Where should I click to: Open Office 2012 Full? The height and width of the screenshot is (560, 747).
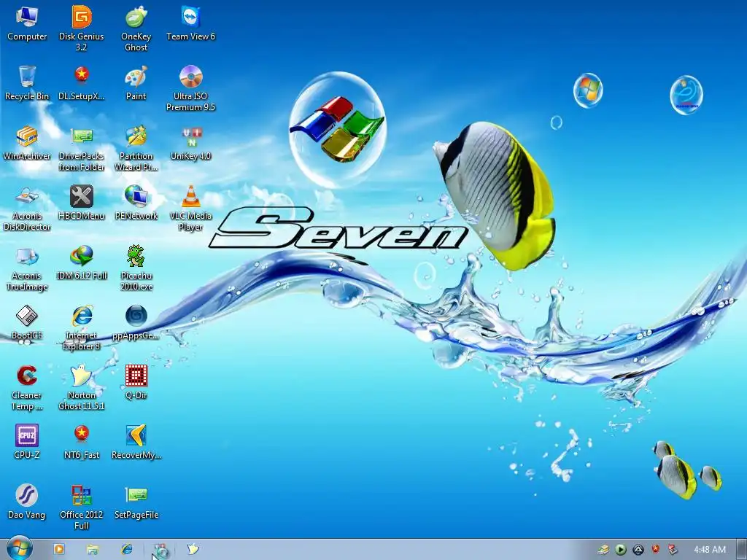(x=82, y=507)
